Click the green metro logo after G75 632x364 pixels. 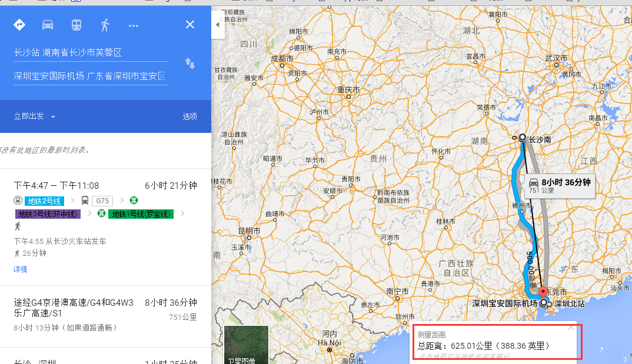tap(134, 200)
